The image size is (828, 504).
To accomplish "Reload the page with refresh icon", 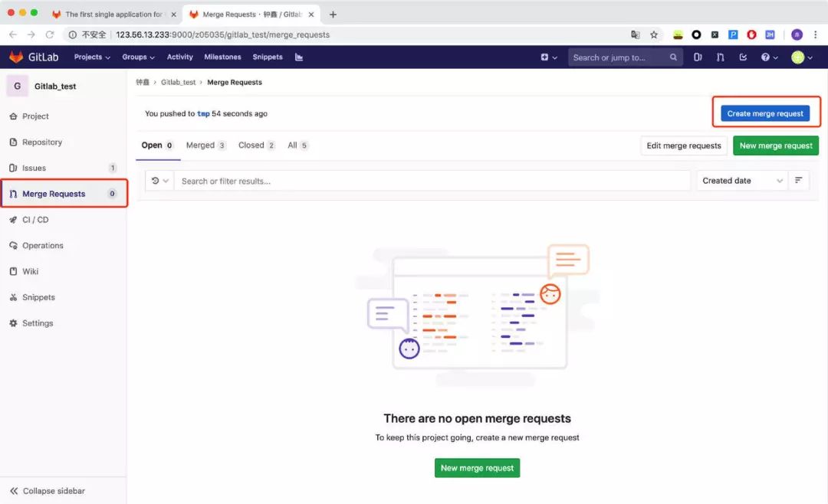I will click(50, 34).
